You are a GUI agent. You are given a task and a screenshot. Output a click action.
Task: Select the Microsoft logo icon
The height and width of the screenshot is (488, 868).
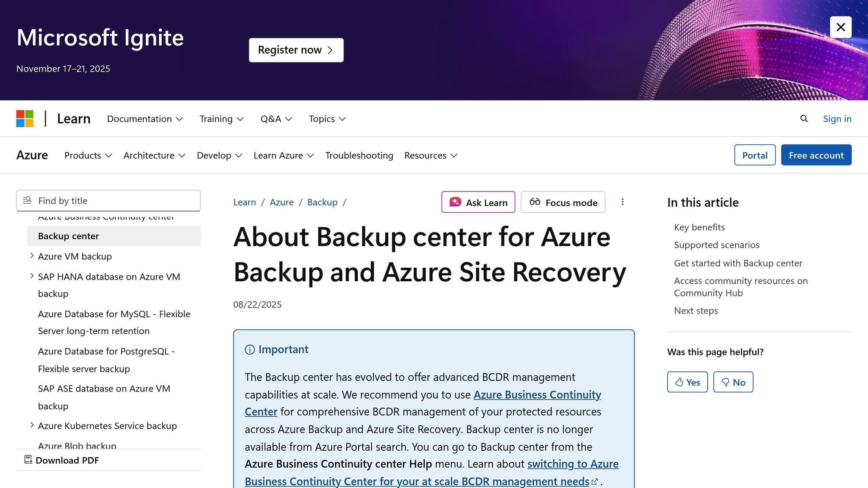click(25, 119)
